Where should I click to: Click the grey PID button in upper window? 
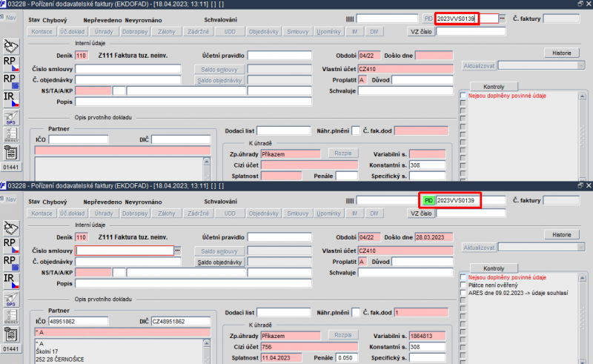click(428, 19)
